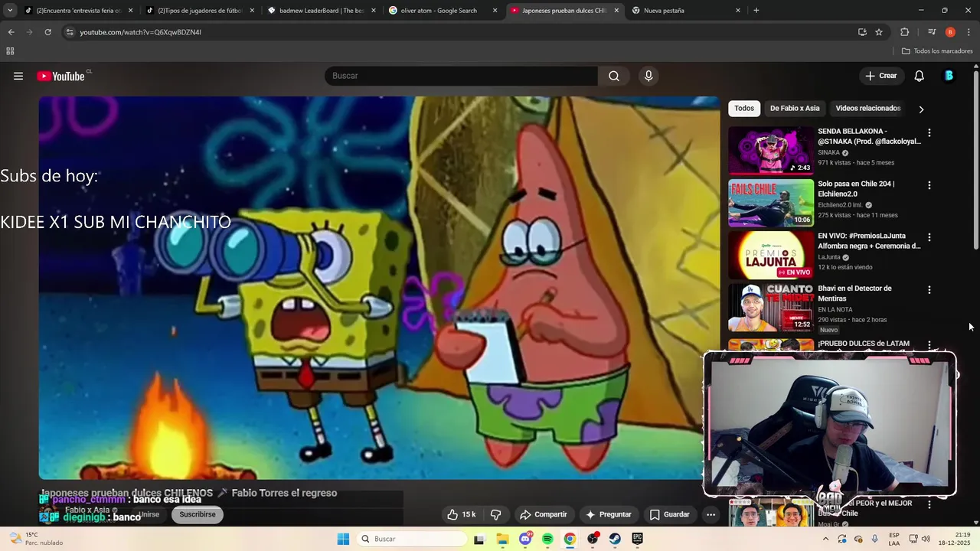Click the Compartir button
The height and width of the screenshot is (551, 980).
coord(543,514)
